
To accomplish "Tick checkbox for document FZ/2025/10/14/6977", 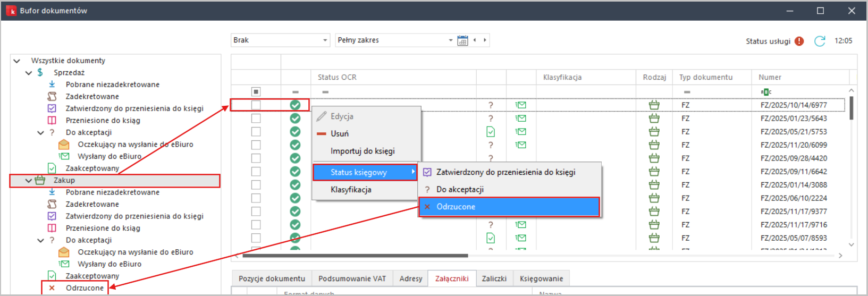I will tap(256, 105).
